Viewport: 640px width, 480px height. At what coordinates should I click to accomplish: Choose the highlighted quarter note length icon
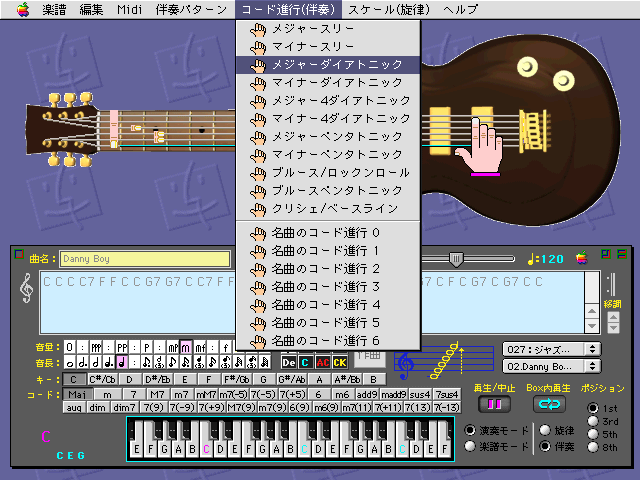coord(122,362)
